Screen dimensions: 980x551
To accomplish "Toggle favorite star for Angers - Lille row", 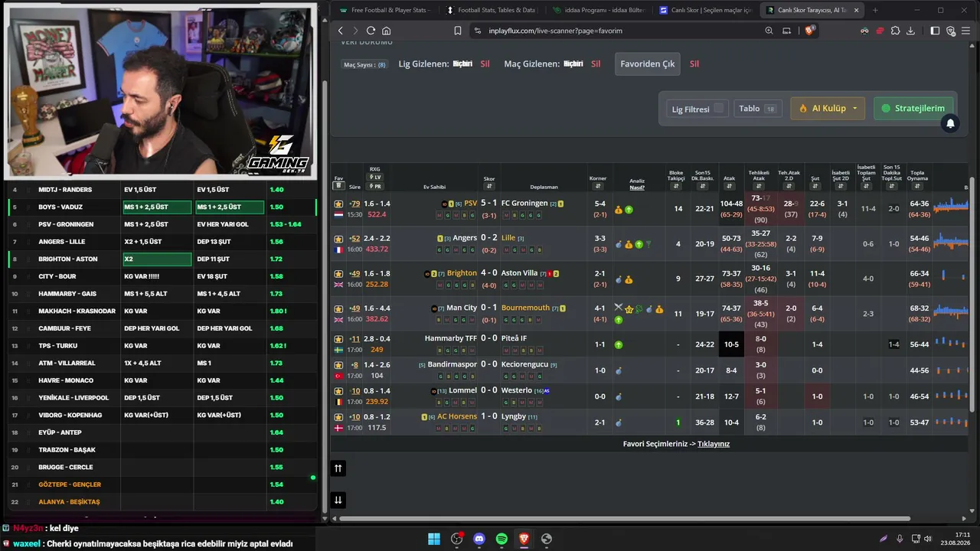I will point(338,238).
